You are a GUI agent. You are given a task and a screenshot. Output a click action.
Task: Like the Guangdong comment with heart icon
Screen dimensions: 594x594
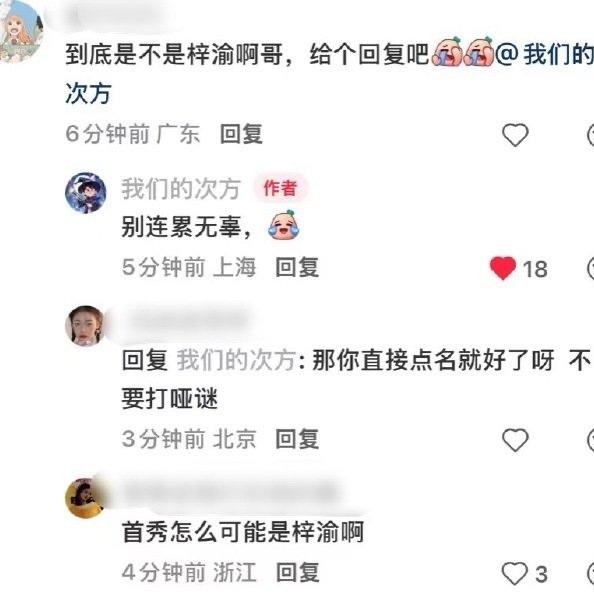[515, 135]
